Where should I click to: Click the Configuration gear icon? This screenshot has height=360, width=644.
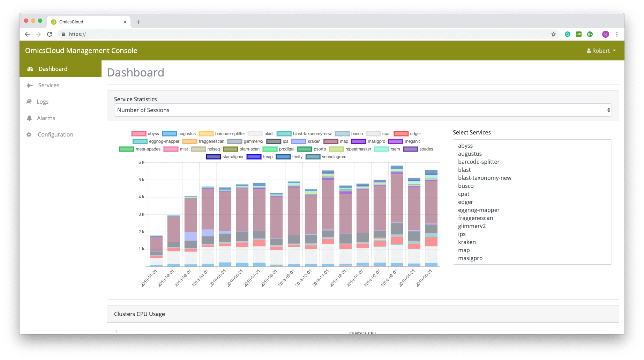(29, 135)
